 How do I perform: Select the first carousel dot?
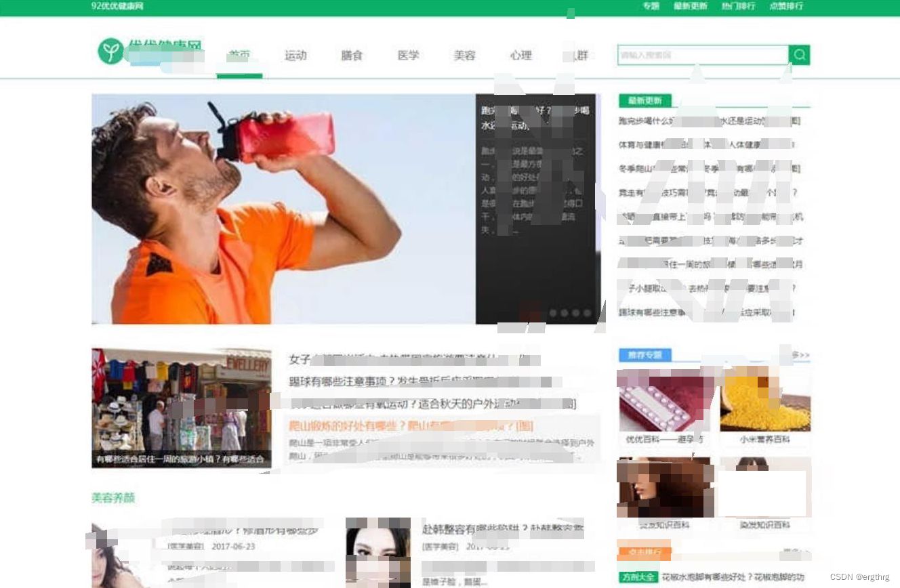tap(554, 313)
